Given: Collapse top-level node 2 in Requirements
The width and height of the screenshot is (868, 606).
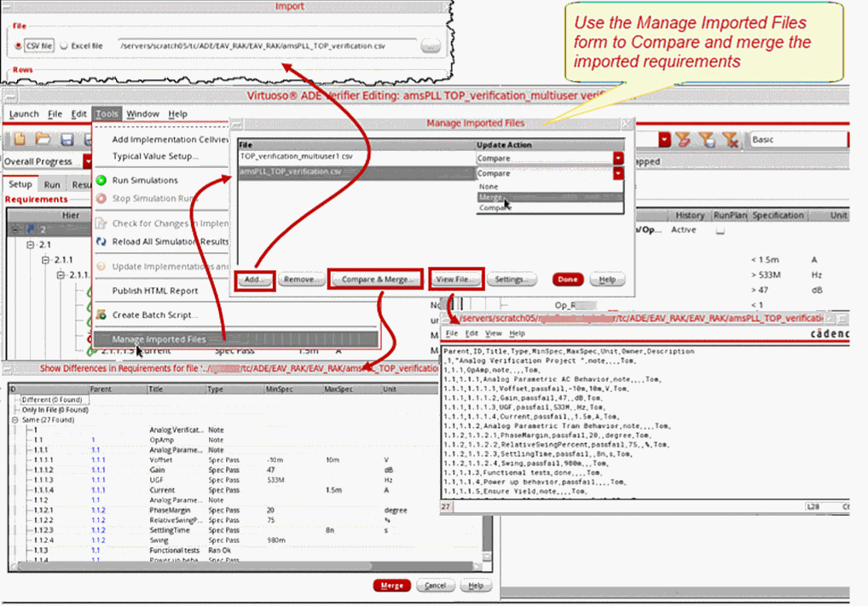Looking at the screenshot, I should pyautogui.click(x=16, y=228).
